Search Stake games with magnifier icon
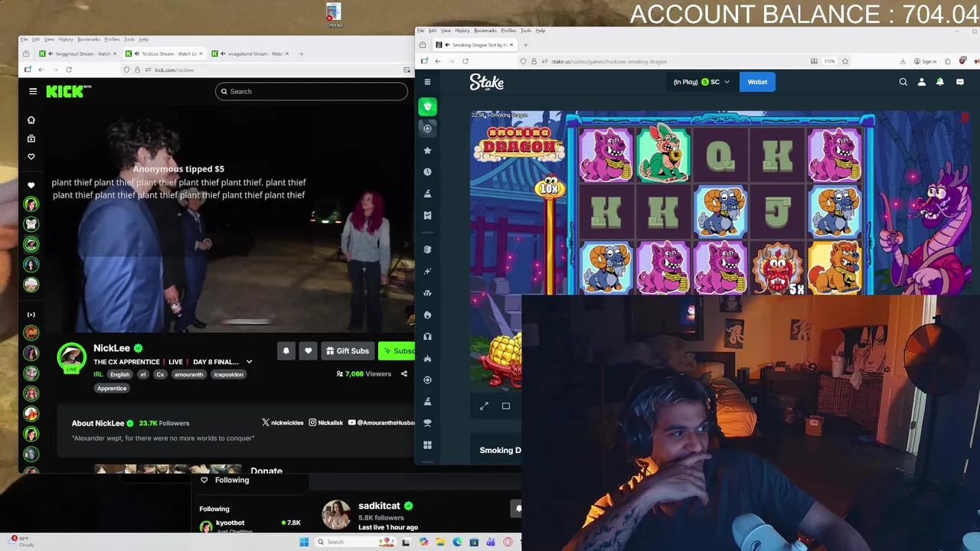This screenshot has width=980, height=551. 903,82
